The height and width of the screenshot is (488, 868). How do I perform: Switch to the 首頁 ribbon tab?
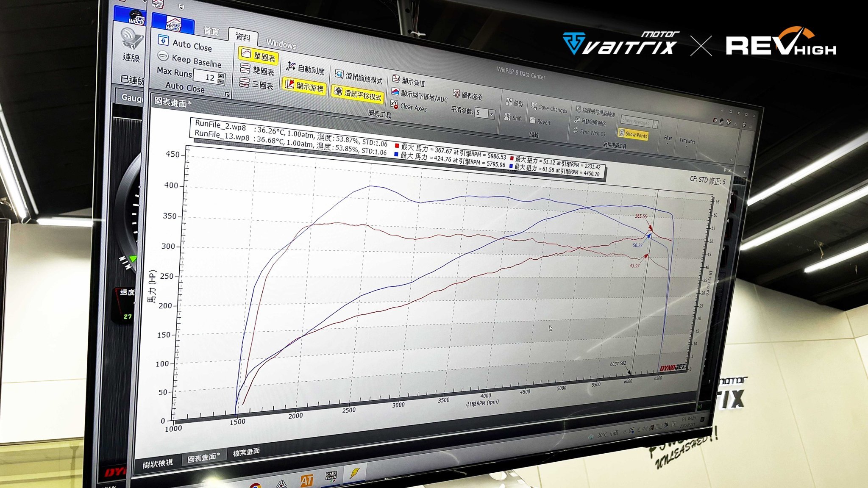[211, 31]
